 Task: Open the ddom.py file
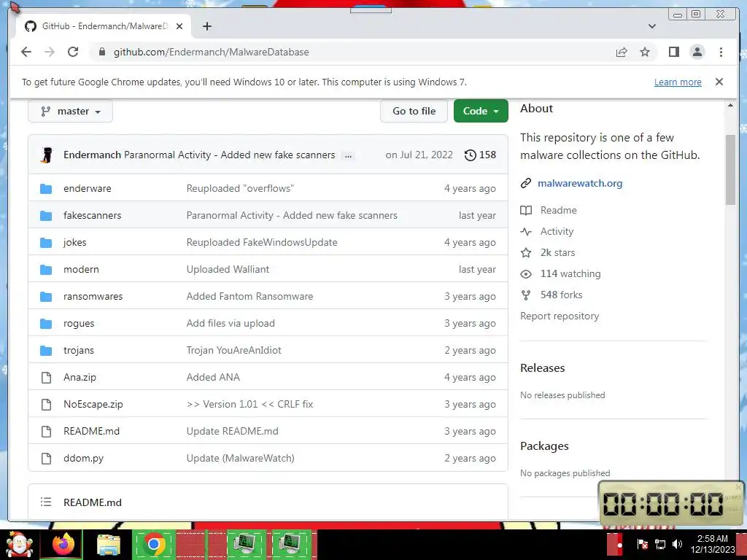[x=83, y=458]
